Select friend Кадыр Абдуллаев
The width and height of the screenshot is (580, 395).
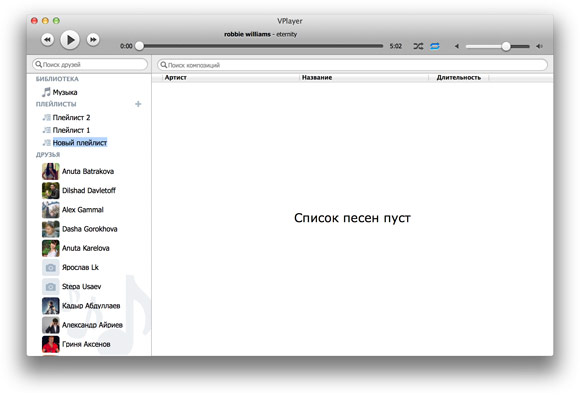(x=91, y=306)
